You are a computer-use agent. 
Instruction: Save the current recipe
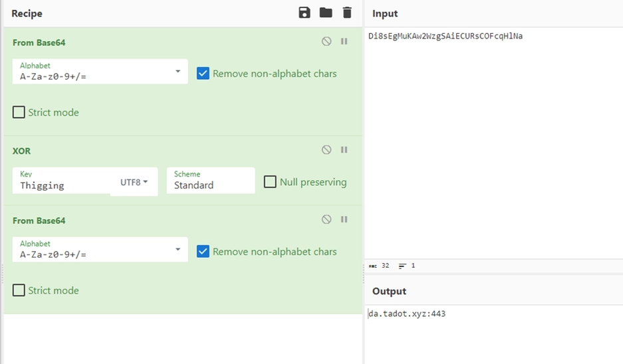(305, 13)
